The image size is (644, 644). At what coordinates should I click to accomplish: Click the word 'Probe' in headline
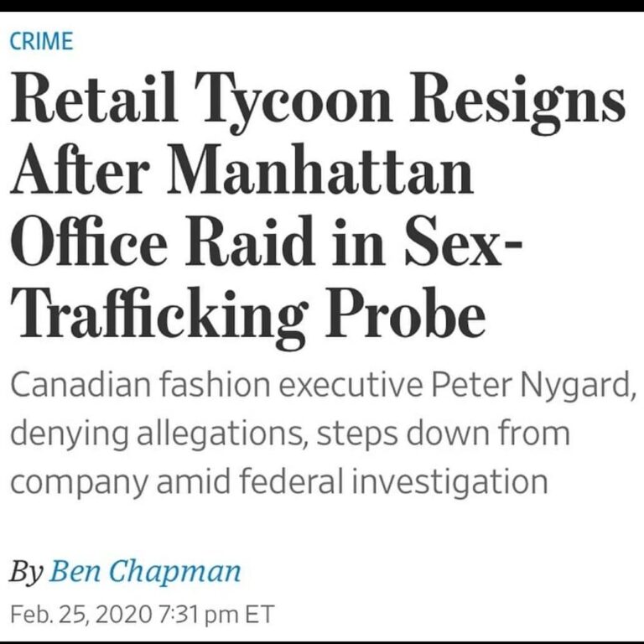(406, 313)
